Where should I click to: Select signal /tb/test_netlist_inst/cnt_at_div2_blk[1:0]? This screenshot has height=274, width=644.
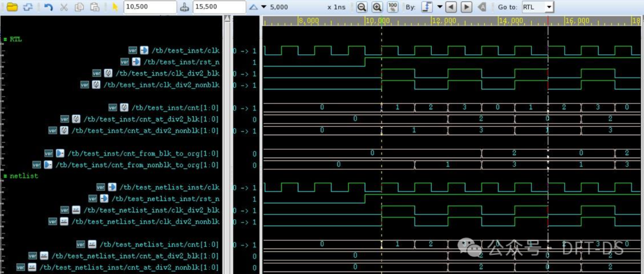(x=135, y=256)
